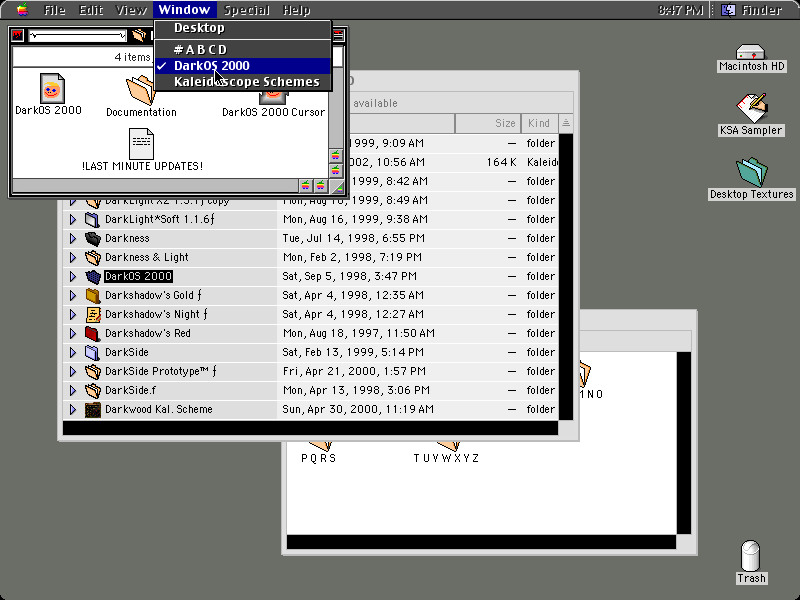Click the sort order button beside Kind
Screen dimensions: 800x600
click(566, 123)
